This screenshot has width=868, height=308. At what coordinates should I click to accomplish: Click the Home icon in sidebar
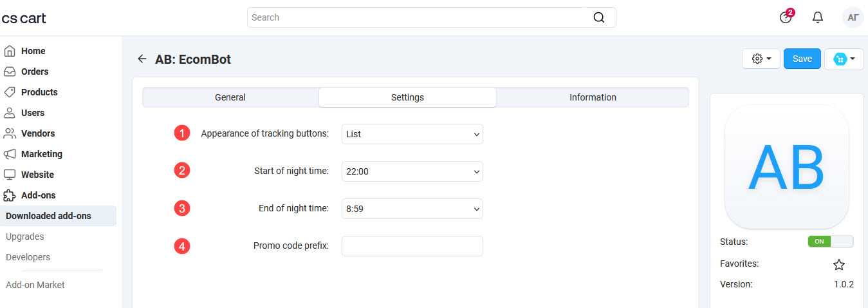pyautogui.click(x=10, y=51)
